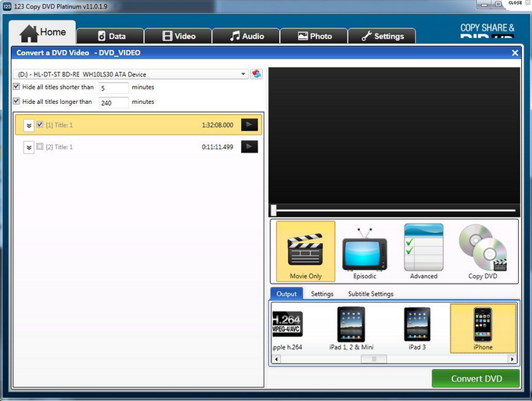The width and height of the screenshot is (532, 401).
Task: Toggle Hide all titles shorter than checkbox
Action: 16,87
